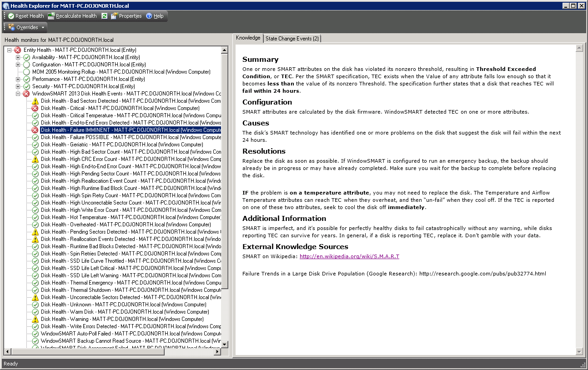
Task: Click the Recalculate Health icon
Action: tap(51, 16)
